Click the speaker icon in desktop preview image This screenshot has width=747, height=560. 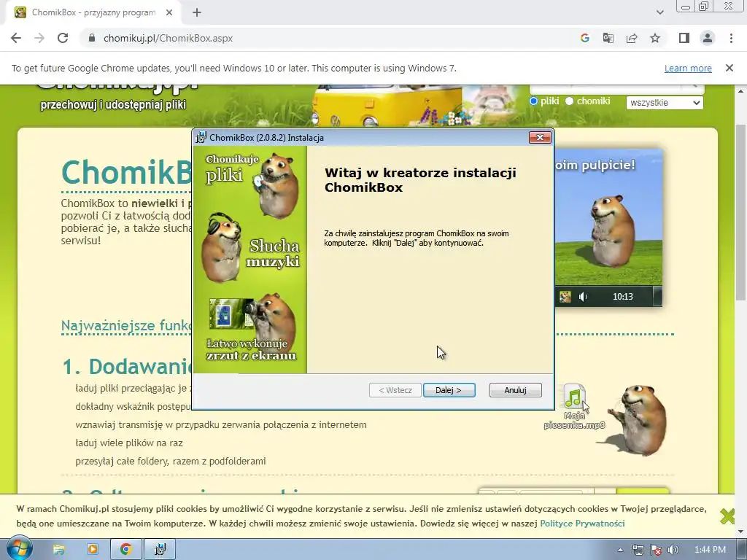click(x=583, y=297)
